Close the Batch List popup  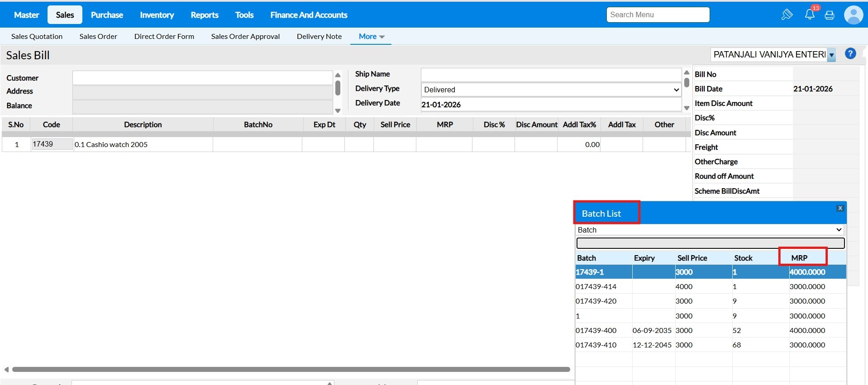click(x=840, y=208)
